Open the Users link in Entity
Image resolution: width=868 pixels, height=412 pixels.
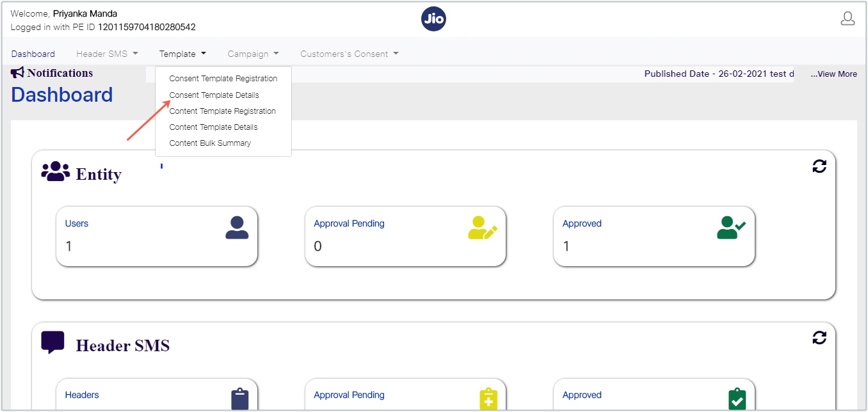coord(77,223)
